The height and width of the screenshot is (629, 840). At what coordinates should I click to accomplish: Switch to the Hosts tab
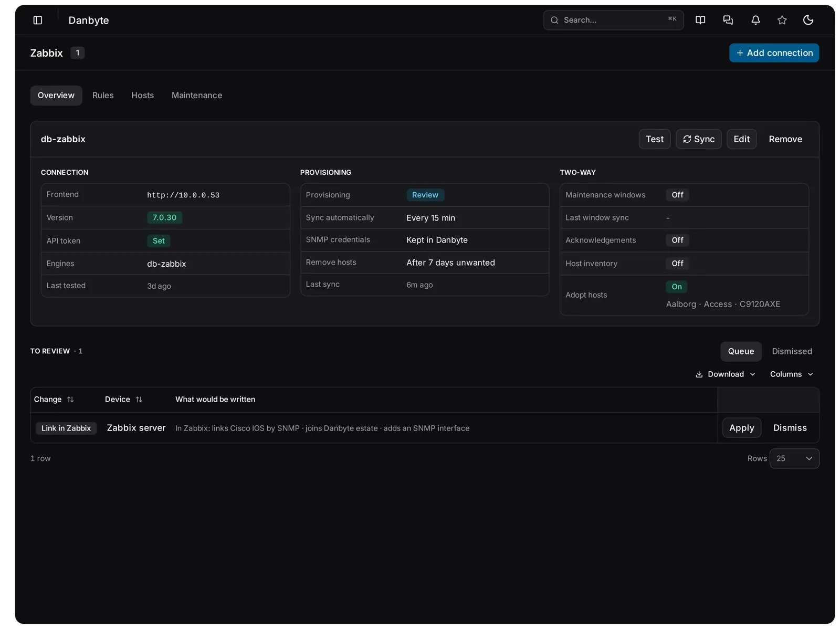pos(143,96)
